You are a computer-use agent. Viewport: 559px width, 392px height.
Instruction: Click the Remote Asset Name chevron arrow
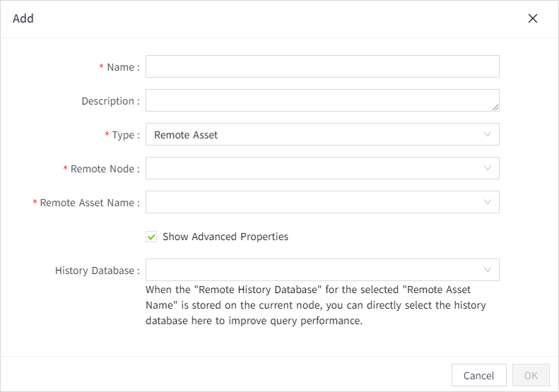tap(488, 202)
